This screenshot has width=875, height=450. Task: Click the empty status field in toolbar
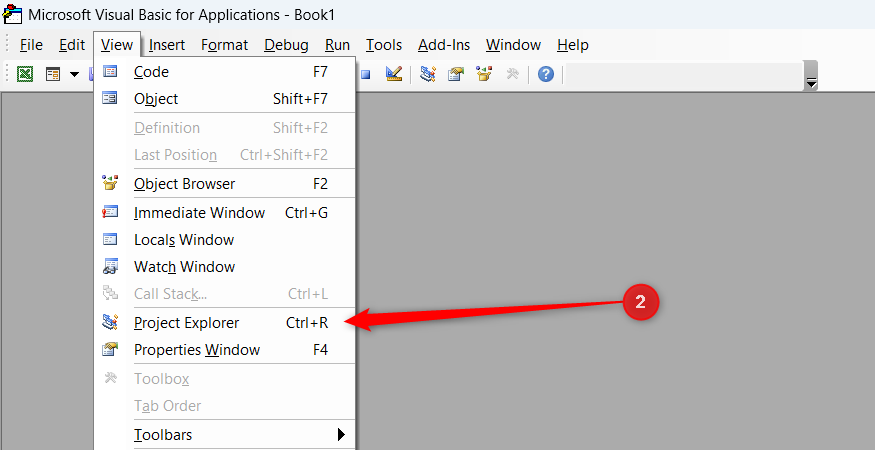(x=684, y=74)
